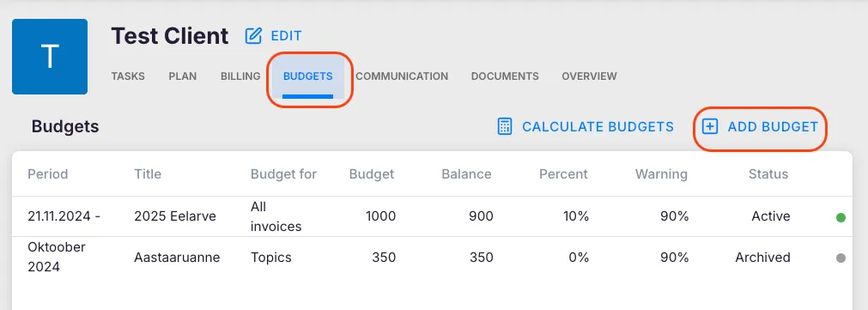The image size is (868, 310).
Task: Click the plus icon for Add Budget
Action: tap(710, 127)
